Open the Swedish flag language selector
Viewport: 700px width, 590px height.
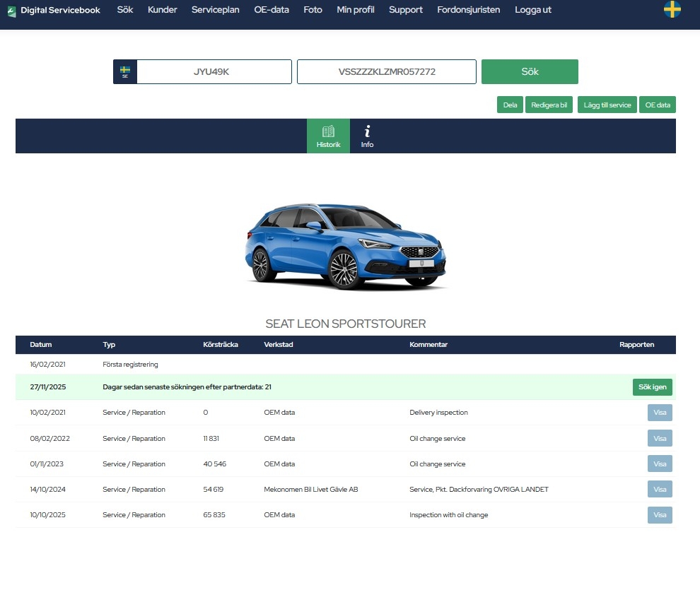pyautogui.click(x=672, y=10)
